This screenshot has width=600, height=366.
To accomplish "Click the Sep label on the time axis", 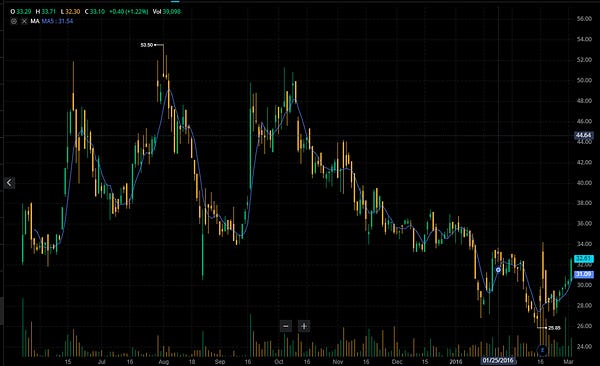I will [220, 362].
